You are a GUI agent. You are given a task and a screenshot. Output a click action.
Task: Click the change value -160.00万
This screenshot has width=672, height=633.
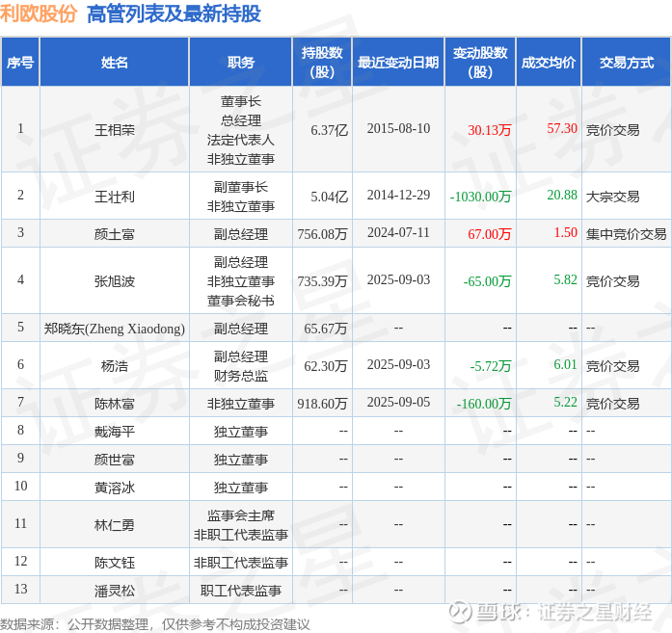(x=484, y=404)
